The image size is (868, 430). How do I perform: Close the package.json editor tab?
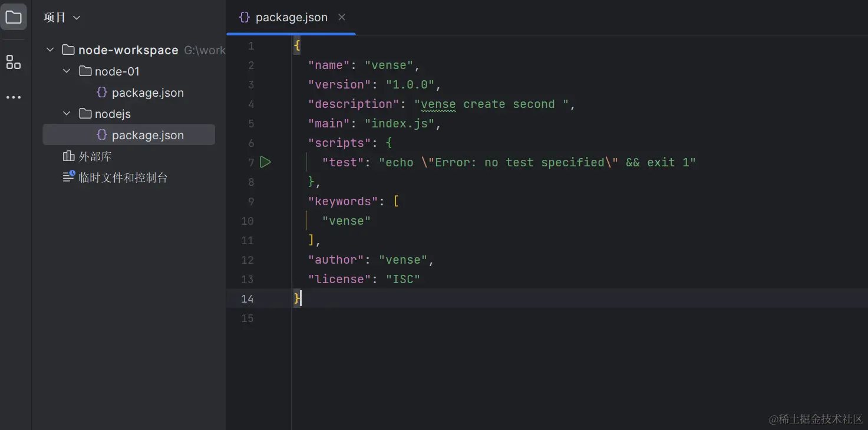(x=342, y=18)
